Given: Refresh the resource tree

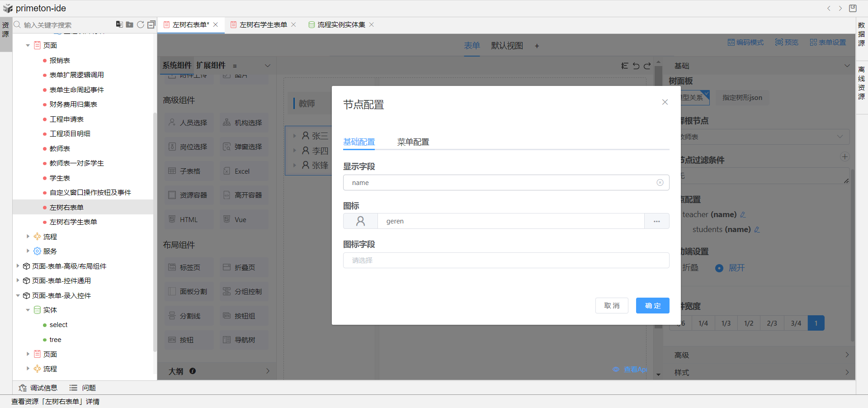Looking at the screenshot, I should [141, 24].
